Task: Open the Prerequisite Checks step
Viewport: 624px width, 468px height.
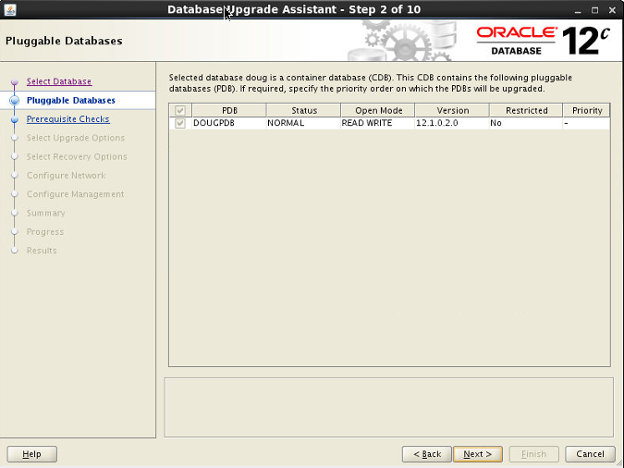Action: coord(68,119)
